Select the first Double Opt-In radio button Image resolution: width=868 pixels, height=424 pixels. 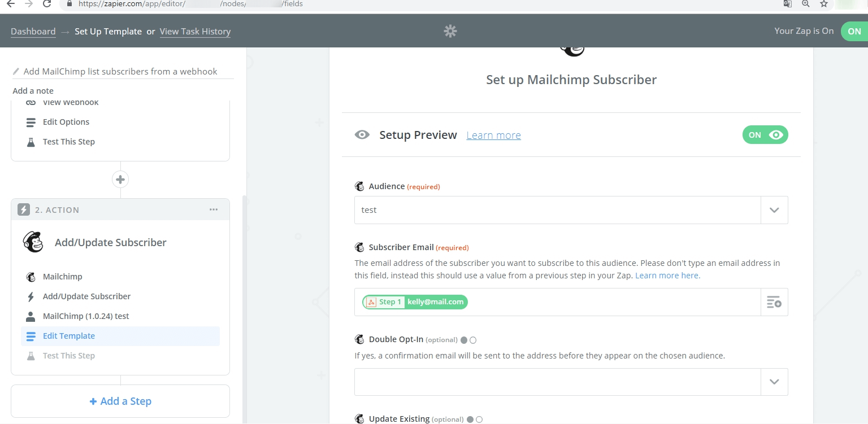(464, 340)
